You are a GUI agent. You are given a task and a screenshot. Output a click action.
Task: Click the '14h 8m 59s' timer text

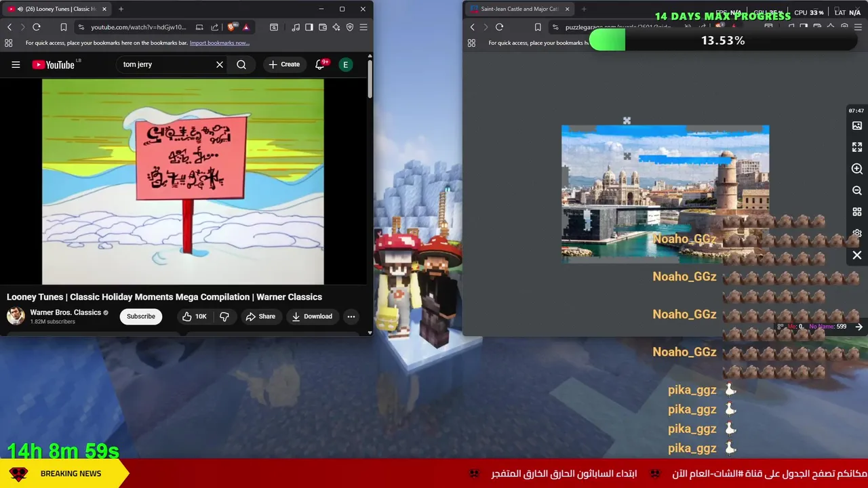point(63,451)
